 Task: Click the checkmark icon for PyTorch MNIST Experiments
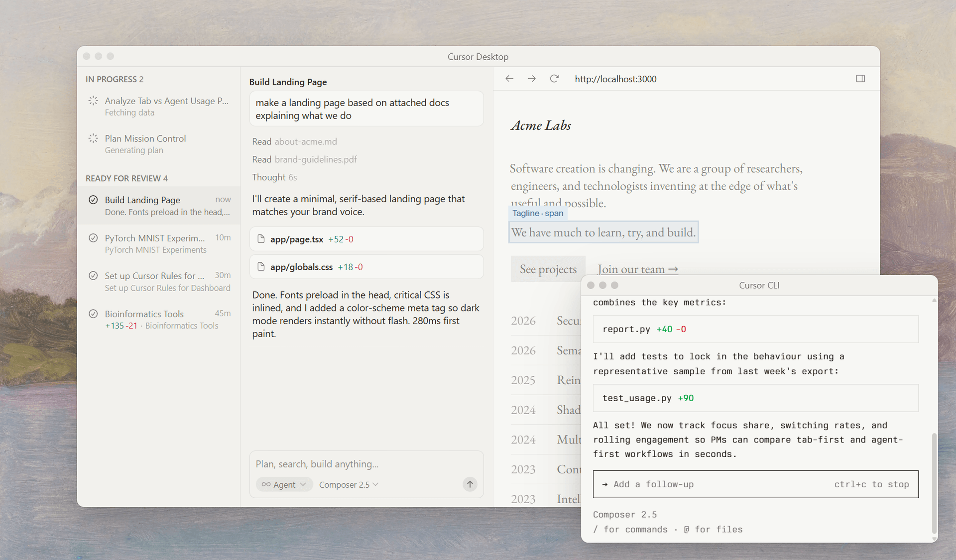point(93,238)
